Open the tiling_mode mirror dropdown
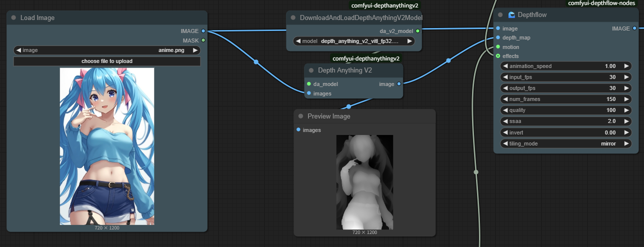Image resolution: width=644 pixels, height=247 pixels. pos(566,143)
